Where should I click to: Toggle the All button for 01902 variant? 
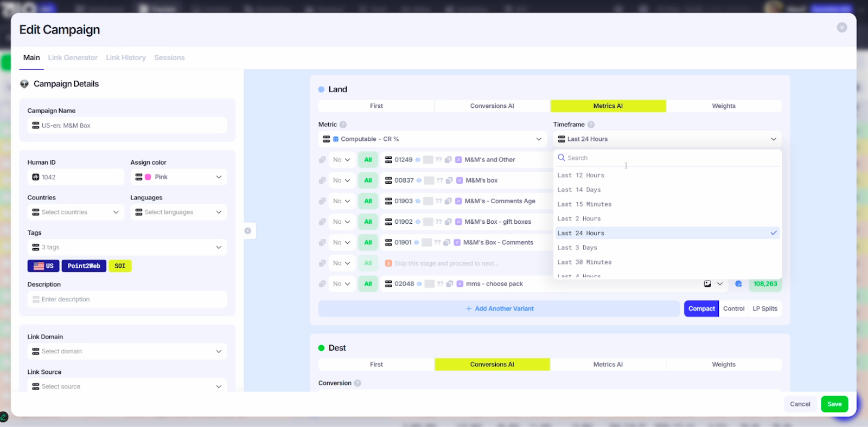tap(368, 222)
